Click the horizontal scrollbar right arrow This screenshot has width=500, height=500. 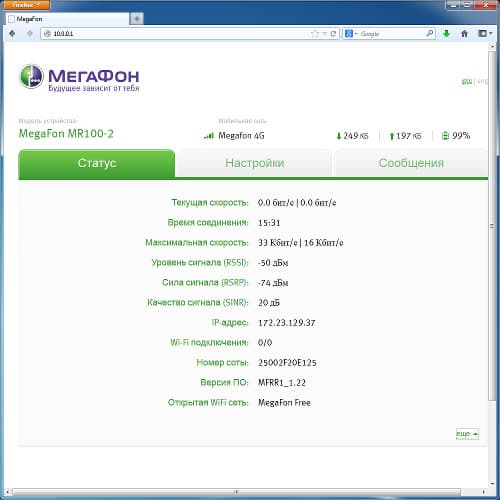coord(484,492)
